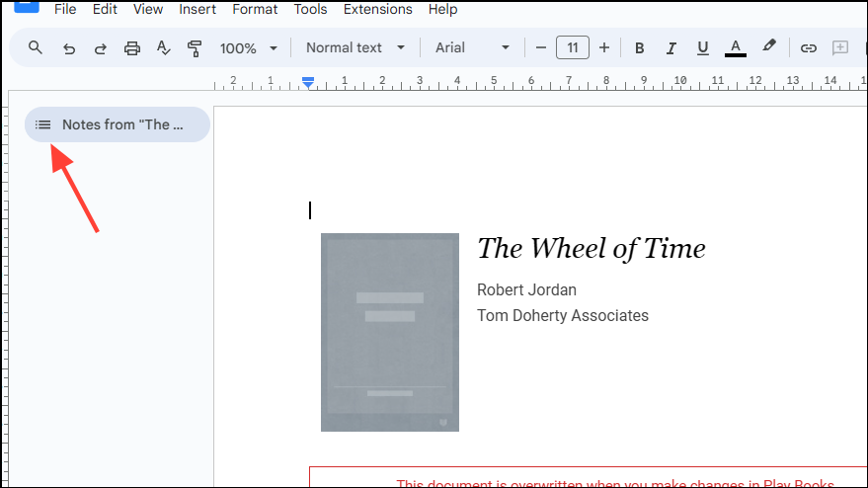The width and height of the screenshot is (868, 488).
Task: Undo the last action
Action: click(68, 47)
